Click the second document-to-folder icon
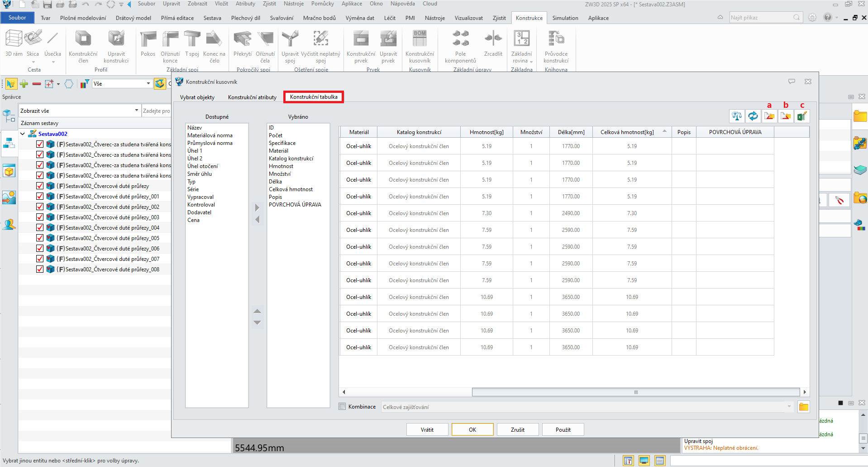The width and height of the screenshot is (868, 467). pos(786,116)
